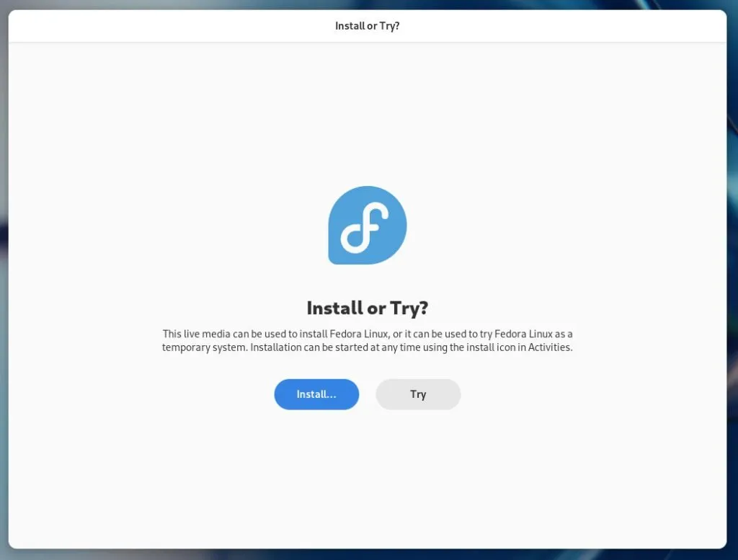738x560 pixels.
Task: Click the window title 'Install or Try?'
Action: [368, 26]
